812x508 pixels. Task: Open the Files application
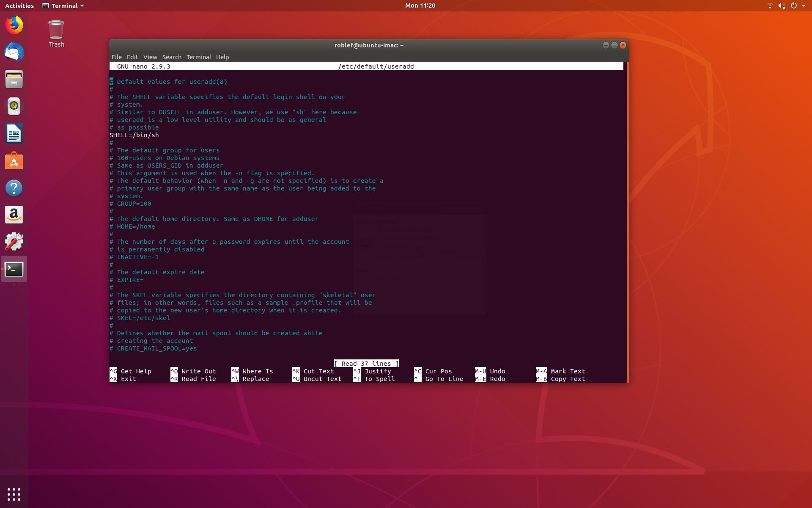[14, 79]
